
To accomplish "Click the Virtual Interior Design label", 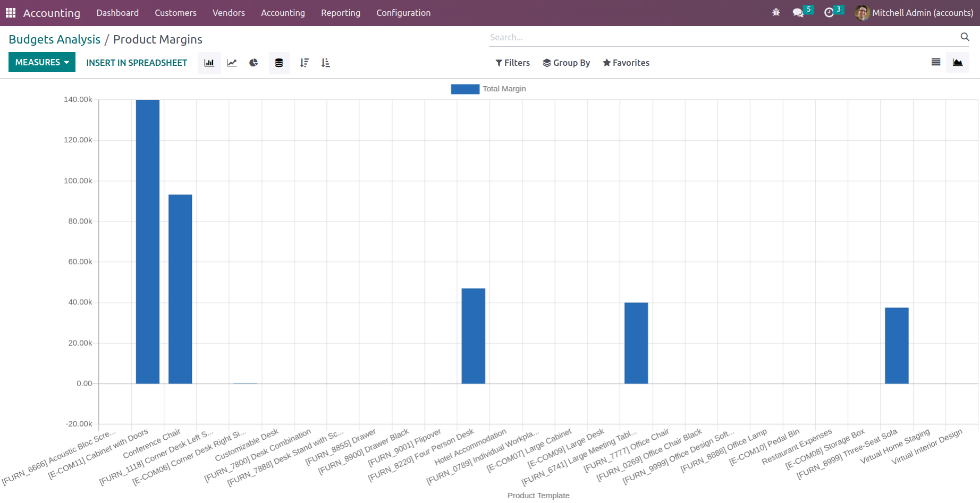I will [x=927, y=447].
